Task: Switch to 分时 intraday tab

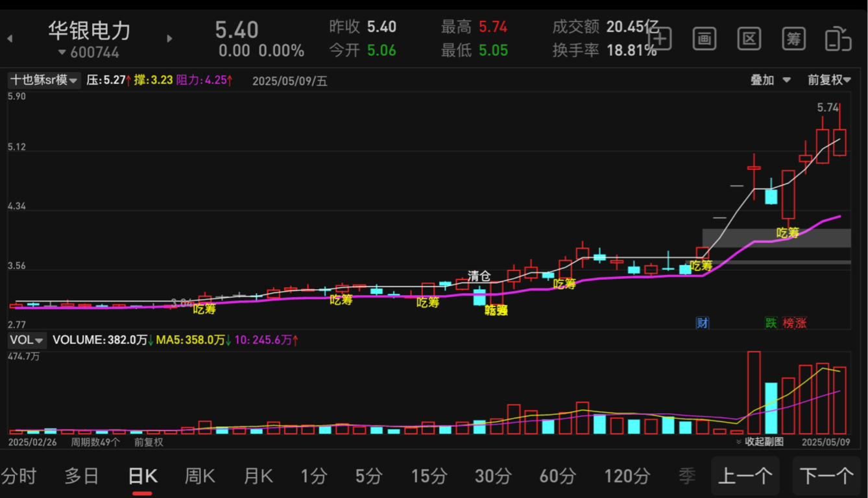Action: [x=19, y=477]
